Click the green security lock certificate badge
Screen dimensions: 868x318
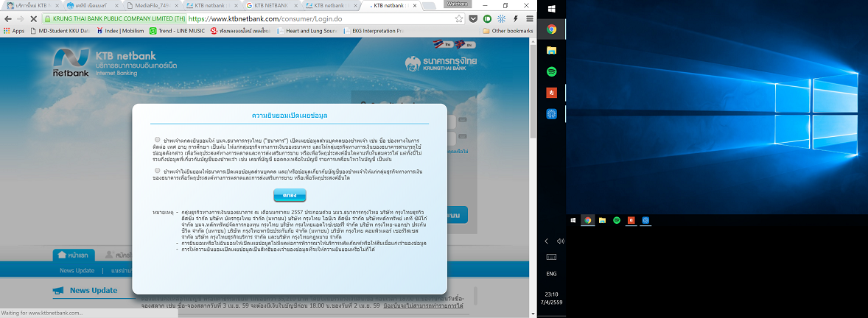click(115, 18)
